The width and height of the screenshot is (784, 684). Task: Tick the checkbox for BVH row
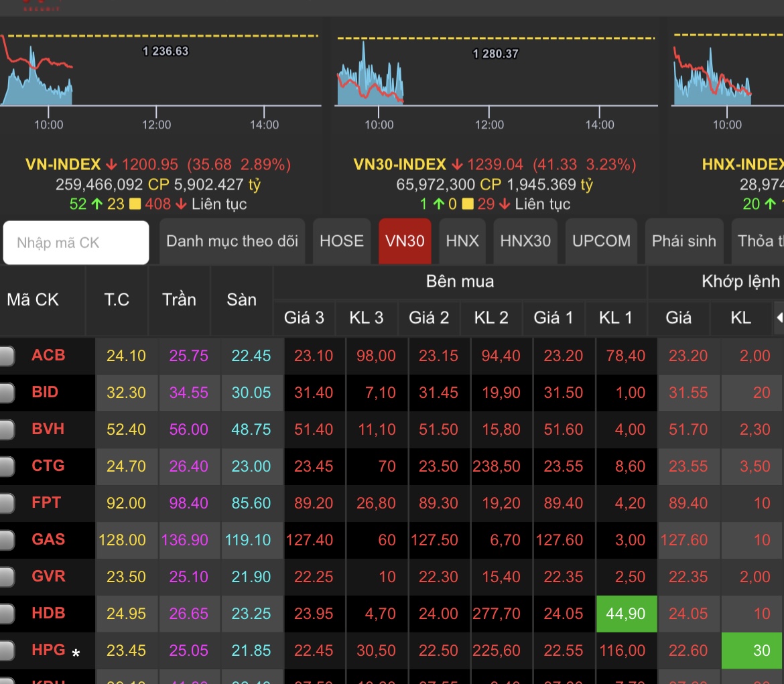(x=7, y=429)
